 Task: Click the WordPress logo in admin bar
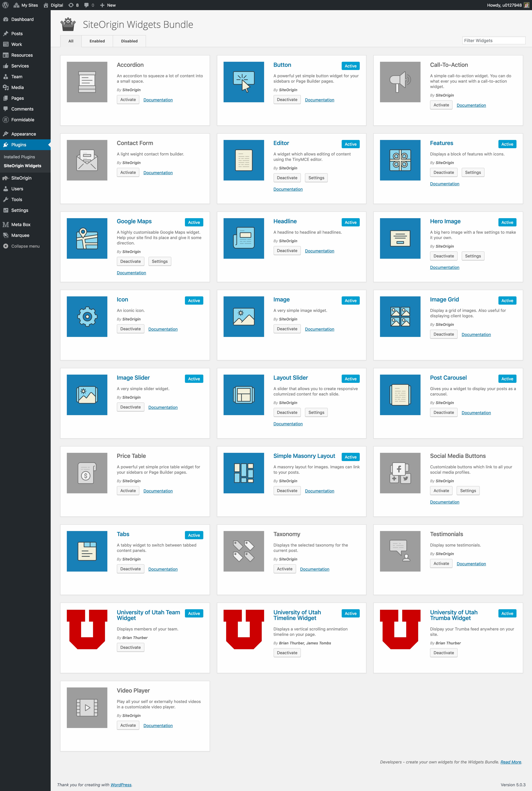(x=5, y=5)
